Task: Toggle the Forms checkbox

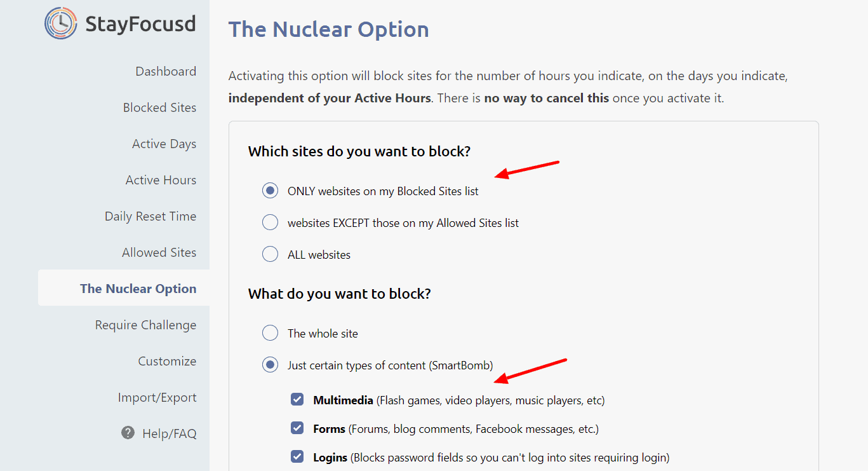Action: click(x=297, y=428)
